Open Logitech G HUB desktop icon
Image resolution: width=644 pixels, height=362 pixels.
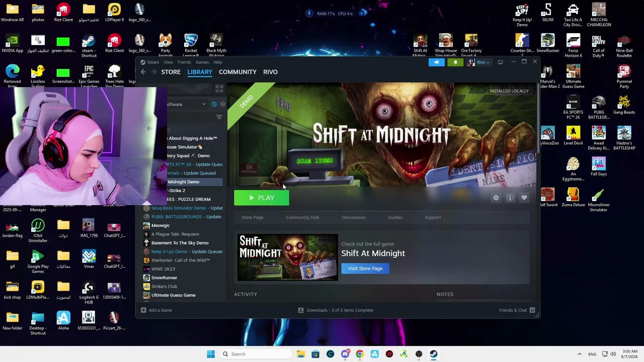coord(89,293)
